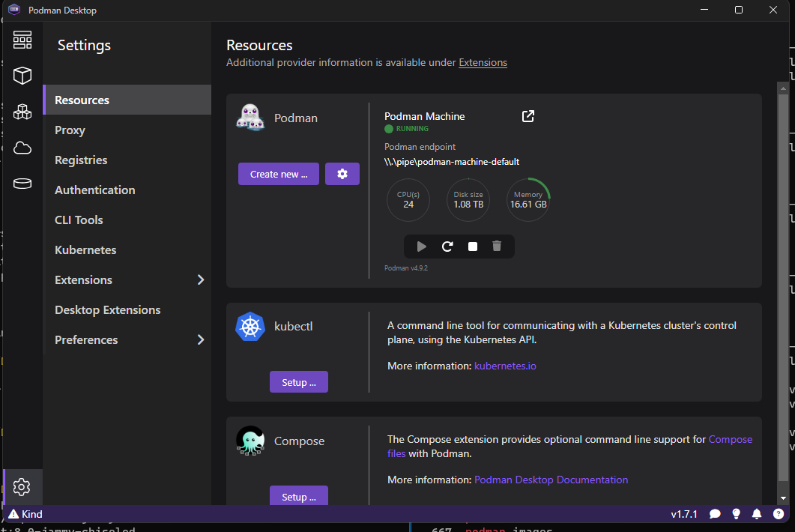Open the Volumes cylinder icon
The image size is (795, 532).
click(x=22, y=184)
